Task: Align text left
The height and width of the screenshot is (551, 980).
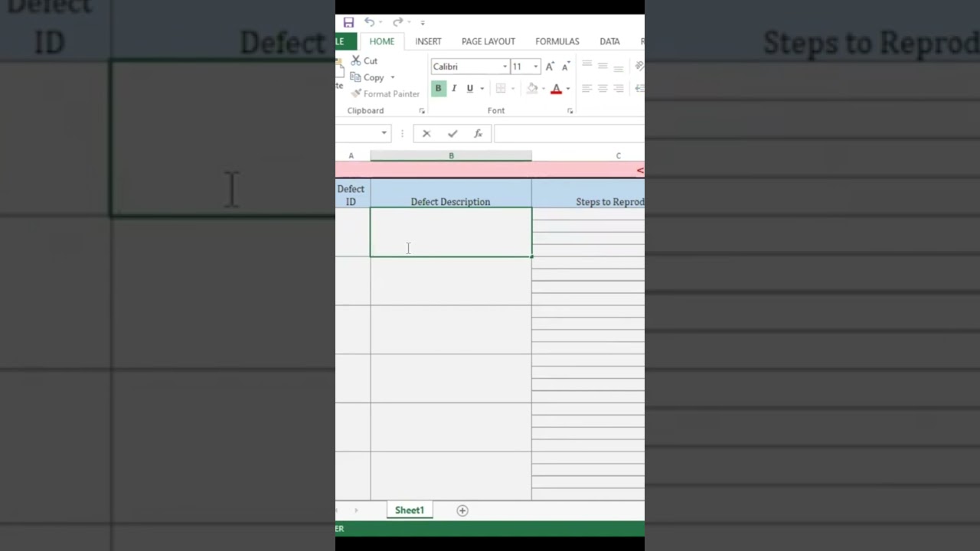Action: pyautogui.click(x=586, y=88)
